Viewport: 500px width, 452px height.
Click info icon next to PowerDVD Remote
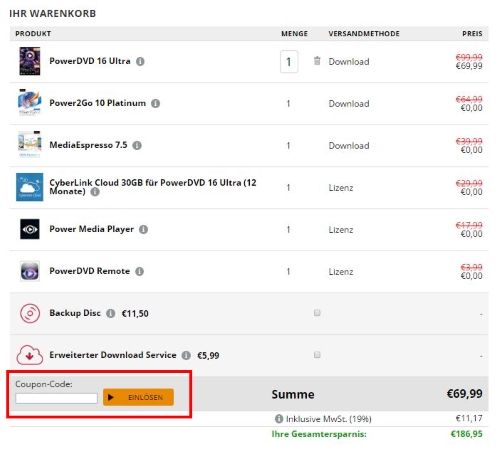pos(139,272)
